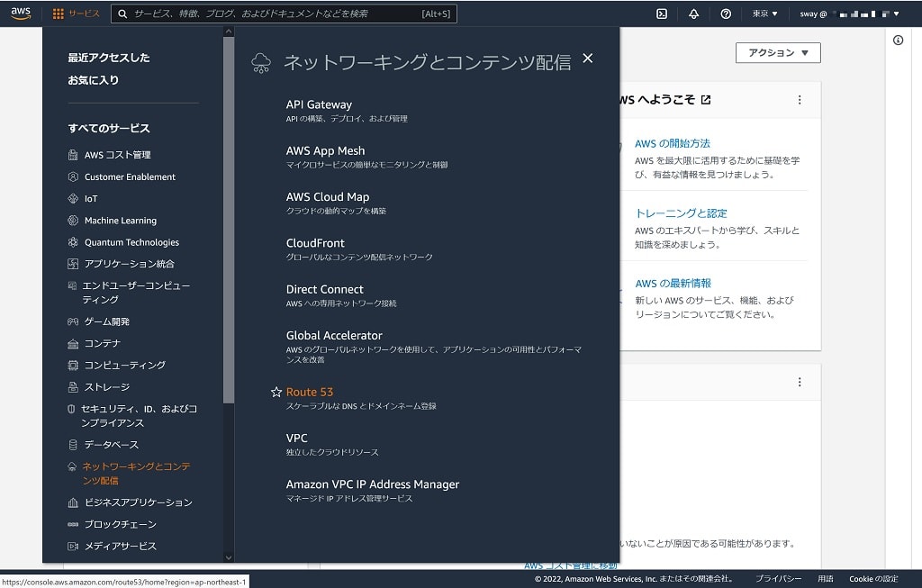Select コンテナ category label

click(103, 343)
